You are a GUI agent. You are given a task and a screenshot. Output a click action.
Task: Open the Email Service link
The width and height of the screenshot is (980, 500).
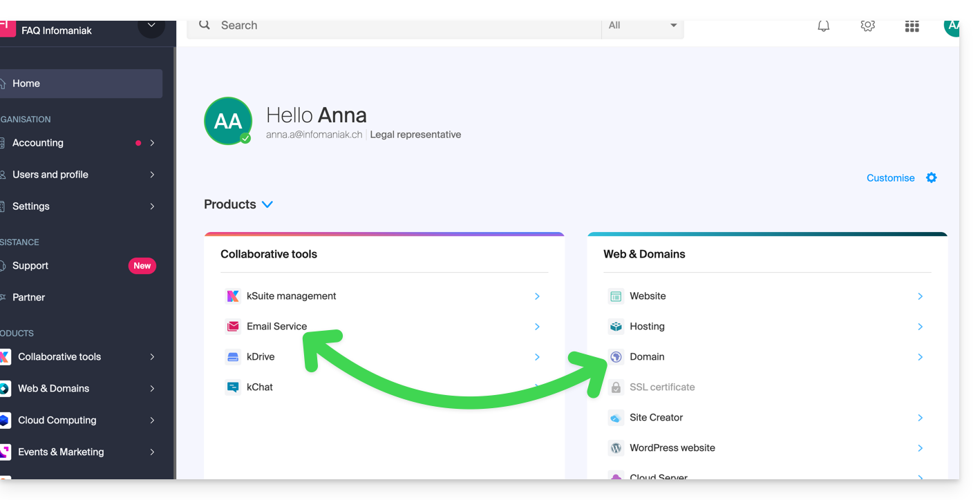(x=276, y=327)
